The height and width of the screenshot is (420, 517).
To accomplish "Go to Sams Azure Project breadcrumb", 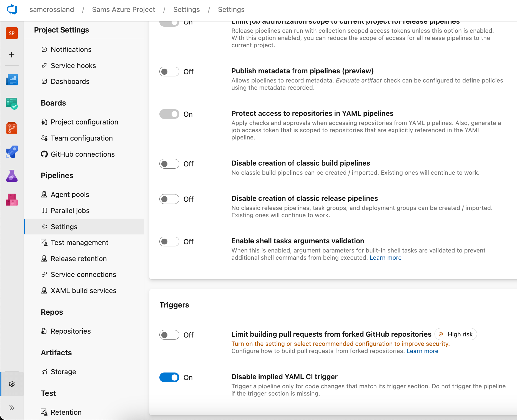I will [x=124, y=9].
